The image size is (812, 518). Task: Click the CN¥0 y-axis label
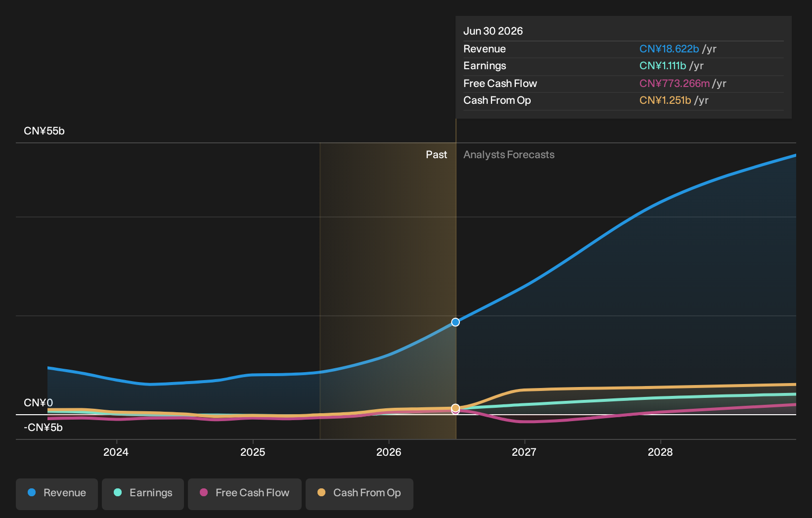point(38,403)
